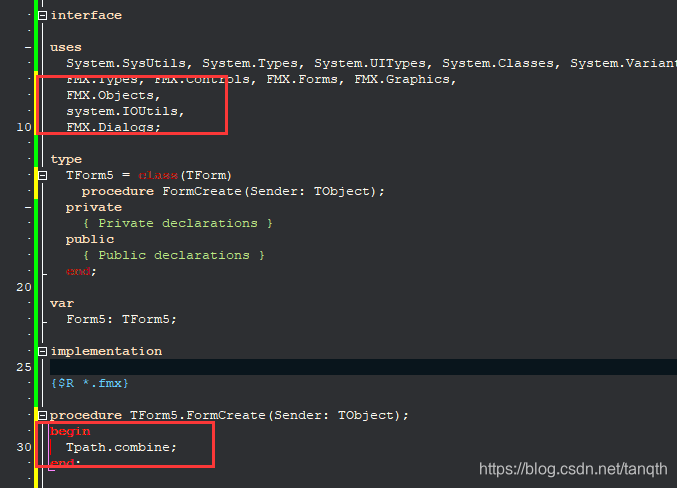677x488 pixels.
Task: Click on FMX.Dialogs unit line
Action: pos(113,127)
